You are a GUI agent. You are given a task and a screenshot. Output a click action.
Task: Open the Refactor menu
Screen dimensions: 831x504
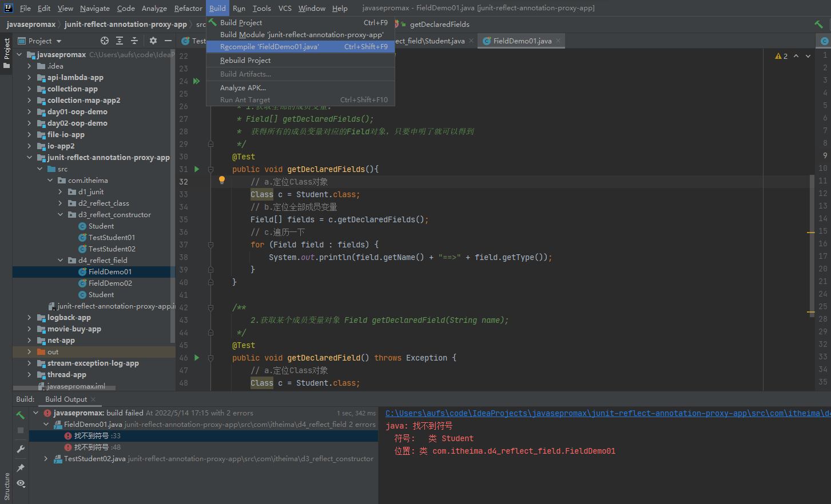tap(188, 8)
